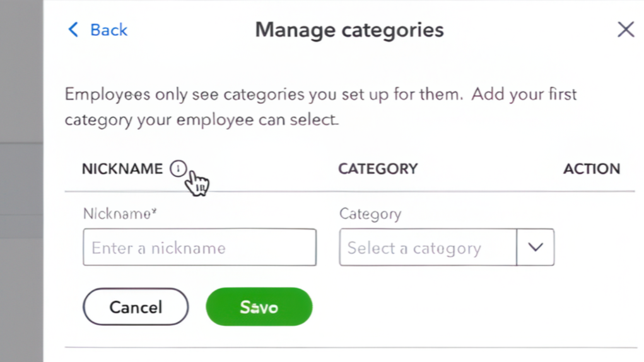644x362 pixels.
Task: Go back using the Back link
Action: coord(108,30)
